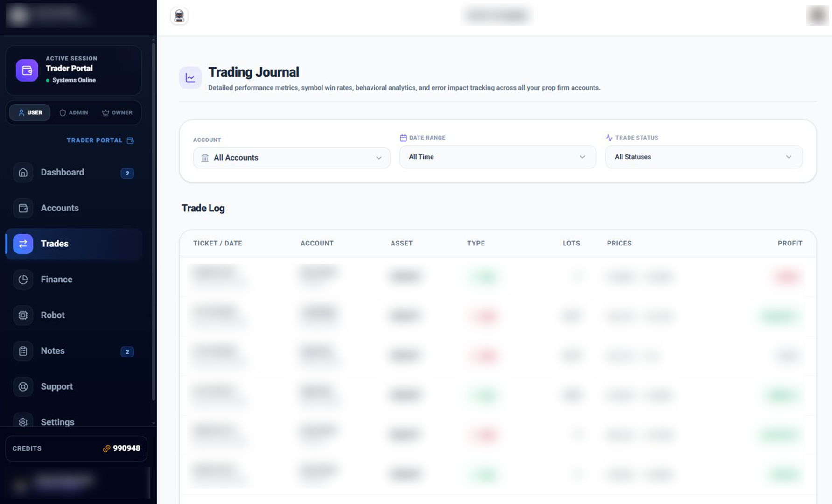This screenshot has height=504, width=832.
Task: Click the credits coin icon
Action: tap(106, 448)
